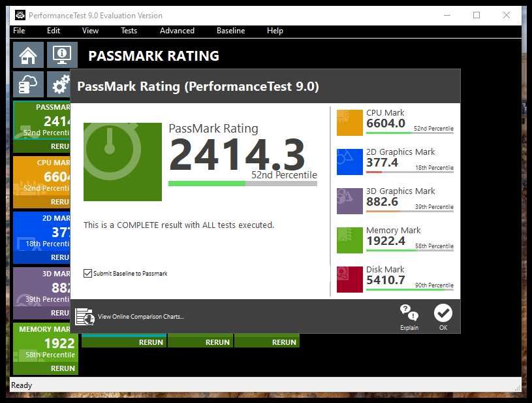The height and width of the screenshot is (403, 532).
Task: Click the 3D Graphics Mark score 882.6
Action: [x=382, y=202]
